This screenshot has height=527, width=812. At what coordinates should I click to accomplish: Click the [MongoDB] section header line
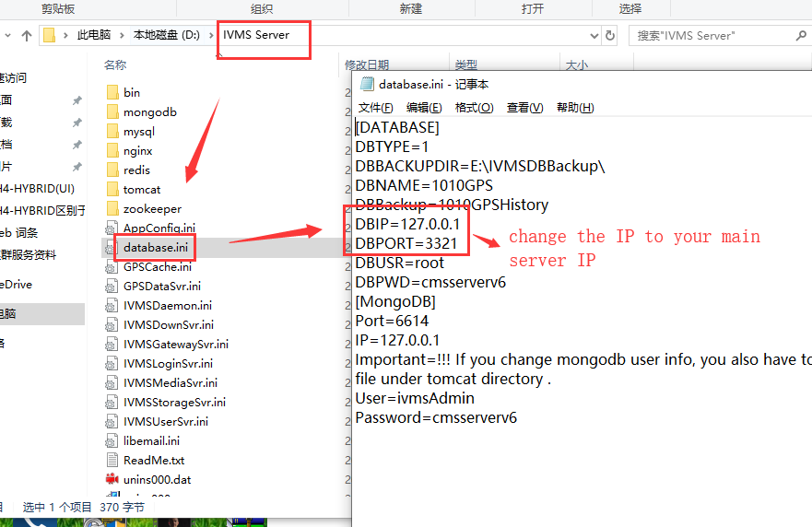tap(395, 301)
